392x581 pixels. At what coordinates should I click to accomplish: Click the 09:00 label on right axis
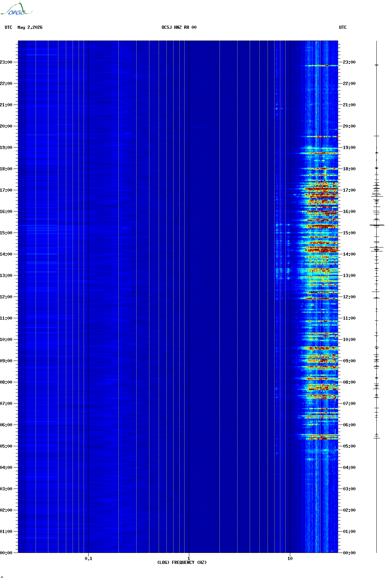[x=349, y=361]
